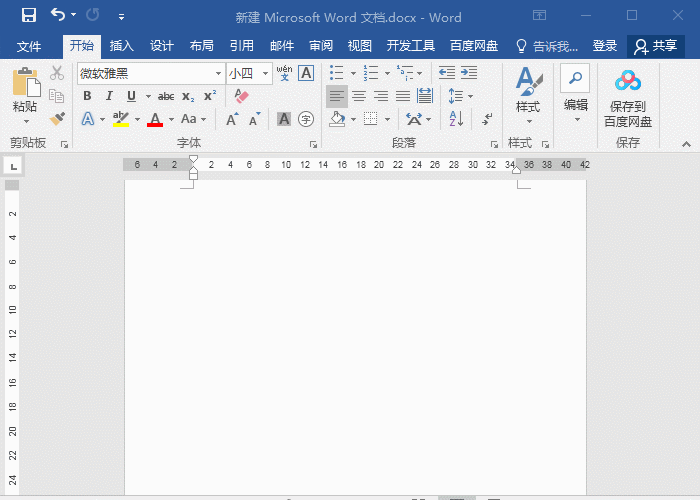This screenshot has height=500, width=700.
Task: Click the Cut scissors icon
Action: click(x=57, y=73)
